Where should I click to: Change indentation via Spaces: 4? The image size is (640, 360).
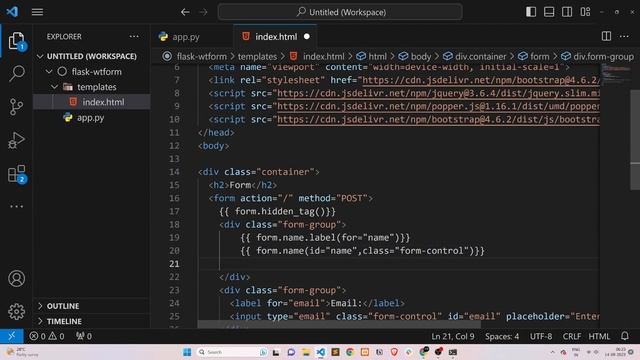(502, 336)
